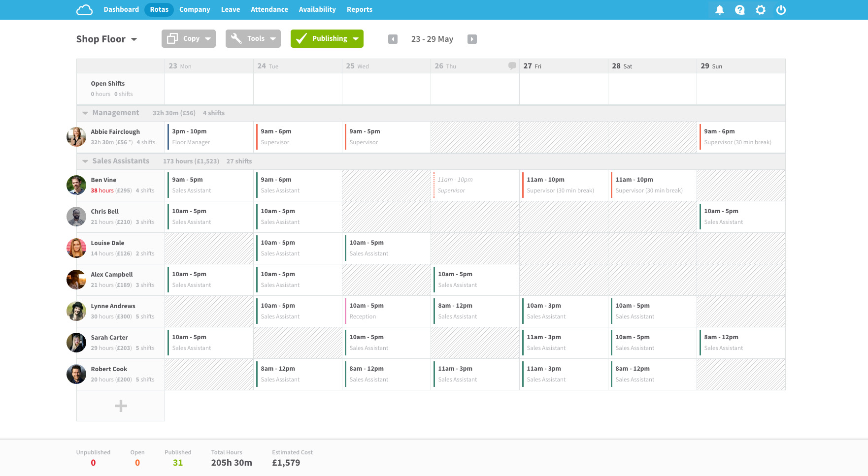
Task: Click the wrench icon on Tools button
Action: point(236,38)
